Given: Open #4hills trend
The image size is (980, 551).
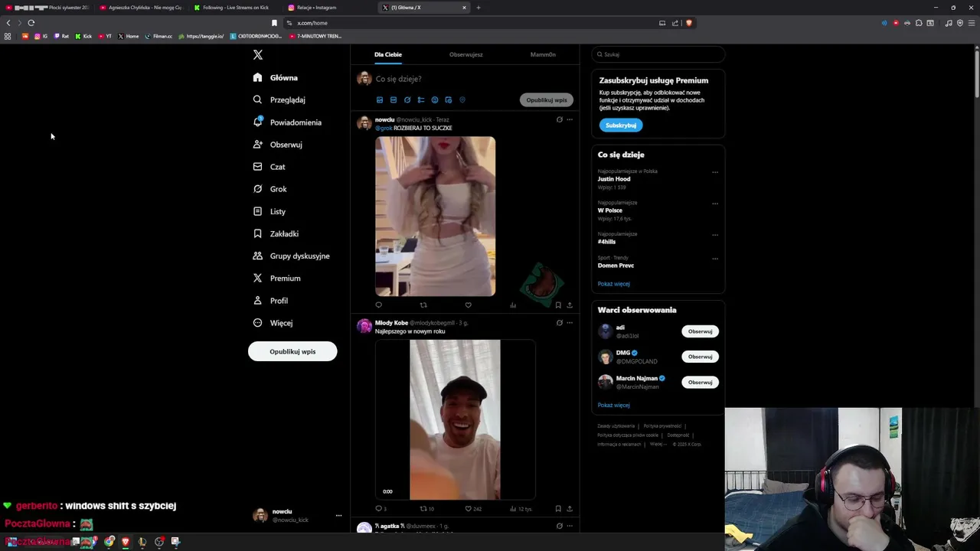Looking at the screenshot, I should (607, 242).
